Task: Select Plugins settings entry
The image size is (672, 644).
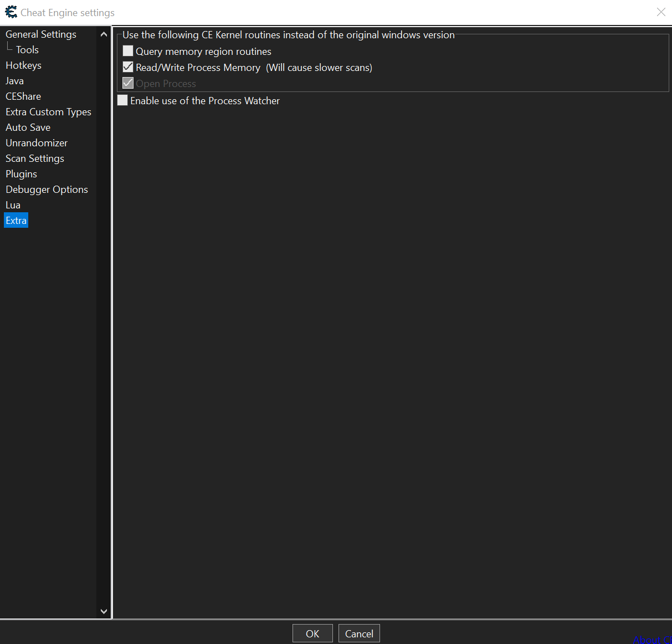Action: 21,174
